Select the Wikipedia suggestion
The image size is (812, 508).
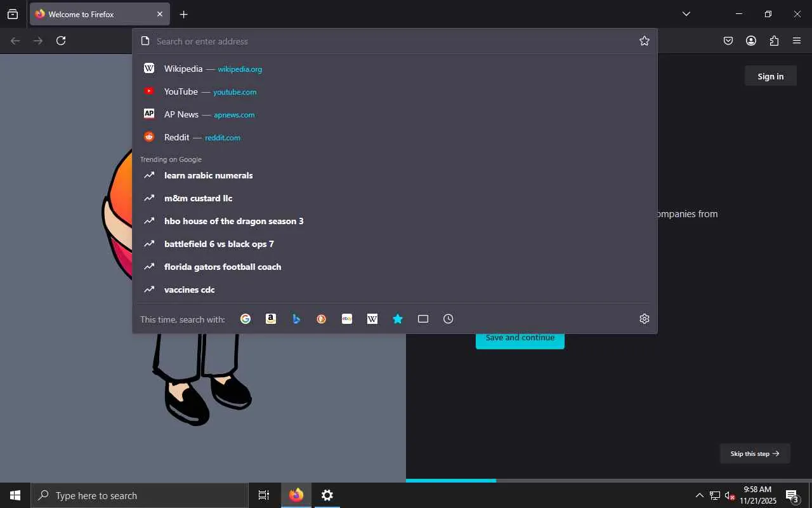pos(395,69)
